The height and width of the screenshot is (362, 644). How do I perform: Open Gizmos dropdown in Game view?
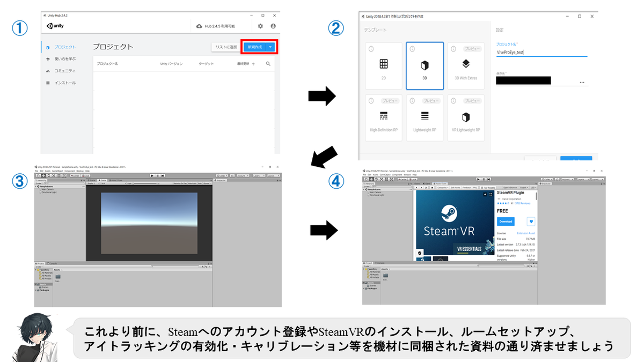point(207,183)
